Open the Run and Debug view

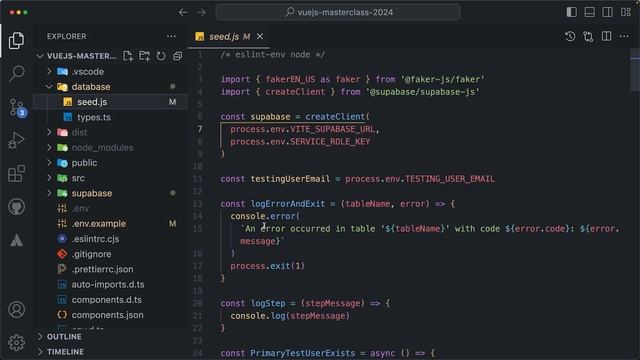(x=16, y=140)
